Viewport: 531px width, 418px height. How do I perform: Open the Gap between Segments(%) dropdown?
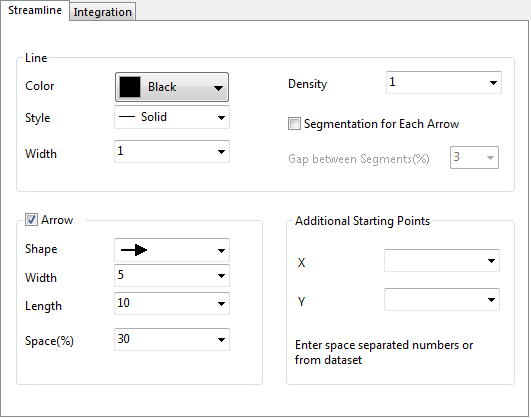tap(474, 158)
